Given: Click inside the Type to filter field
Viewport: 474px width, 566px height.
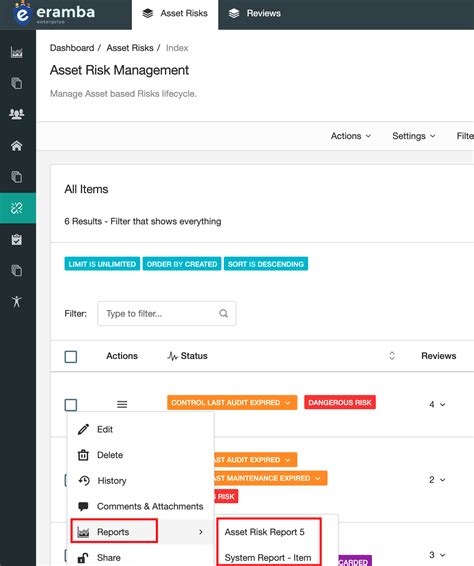Looking at the screenshot, I should pyautogui.click(x=167, y=313).
